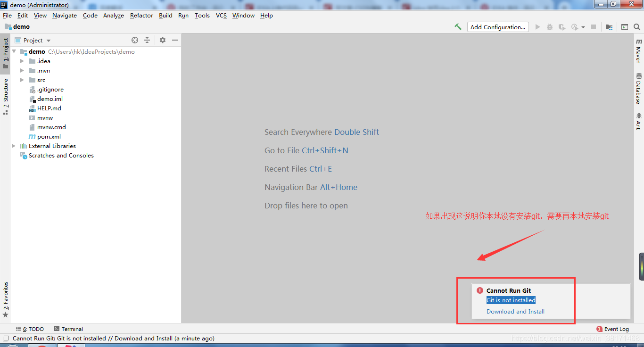Click the demo breadcrumb in navigation bar

click(17, 27)
